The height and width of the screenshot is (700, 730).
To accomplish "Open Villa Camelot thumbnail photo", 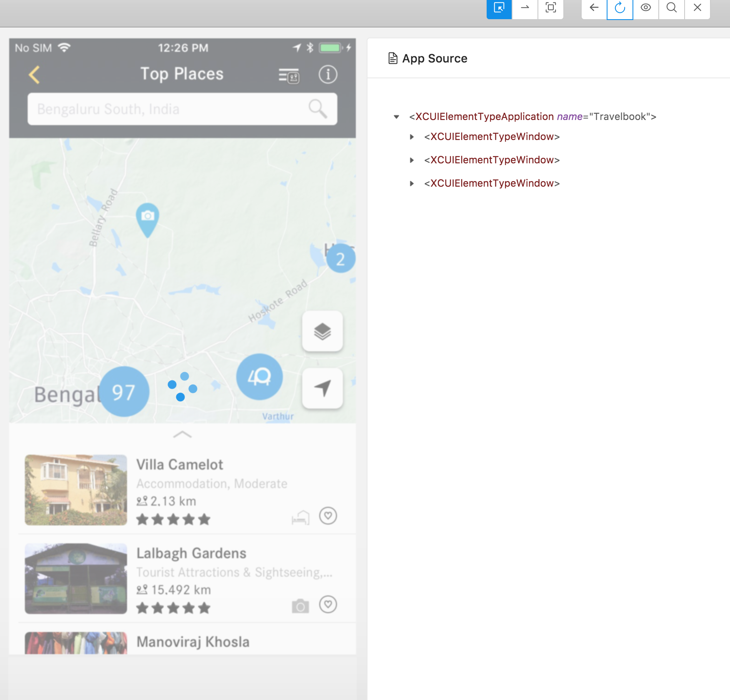I will tap(76, 490).
